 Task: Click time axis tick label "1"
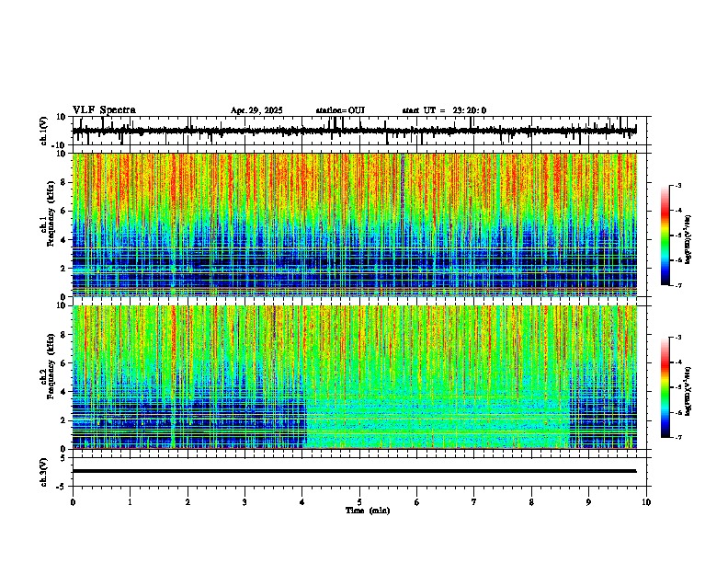(130, 502)
